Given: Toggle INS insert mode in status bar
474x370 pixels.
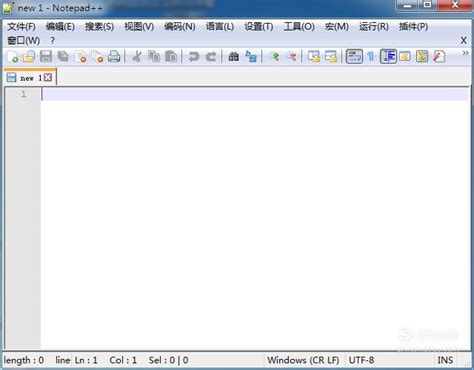Looking at the screenshot, I should click(x=445, y=360).
